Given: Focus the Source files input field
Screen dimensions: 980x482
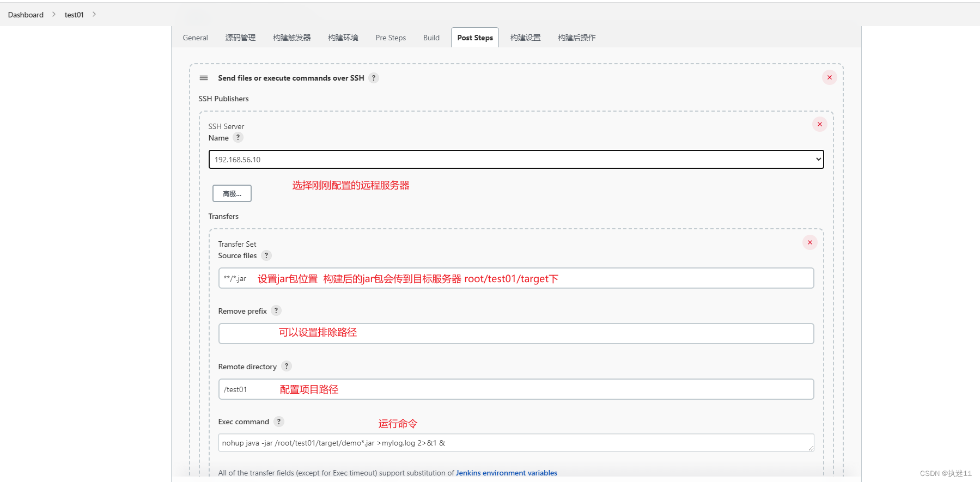Looking at the screenshot, I should point(516,278).
